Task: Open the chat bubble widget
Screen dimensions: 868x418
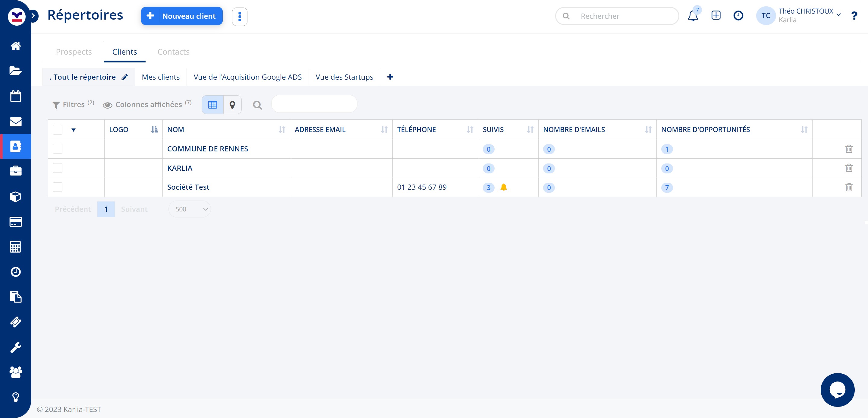Action: (837, 390)
